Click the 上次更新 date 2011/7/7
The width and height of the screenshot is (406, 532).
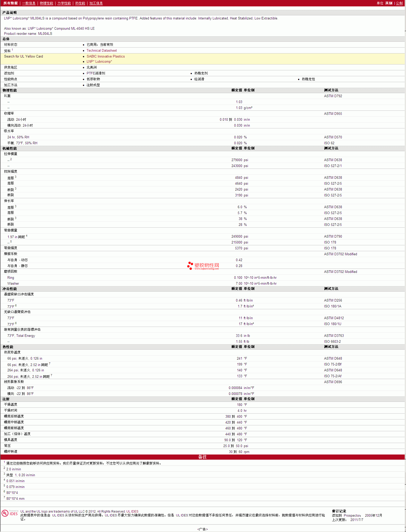tap(357, 520)
